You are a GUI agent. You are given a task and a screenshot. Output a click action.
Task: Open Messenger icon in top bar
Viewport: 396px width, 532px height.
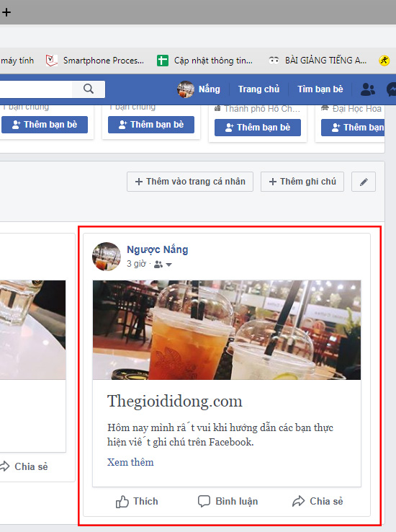click(x=391, y=89)
